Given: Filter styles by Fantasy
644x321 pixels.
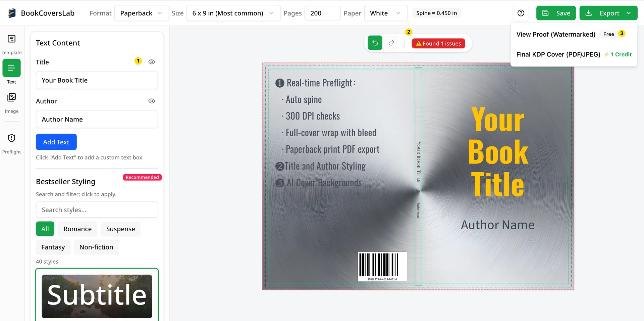Looking at the screenshot, I should pyautogui.click(x=53, y=247).
